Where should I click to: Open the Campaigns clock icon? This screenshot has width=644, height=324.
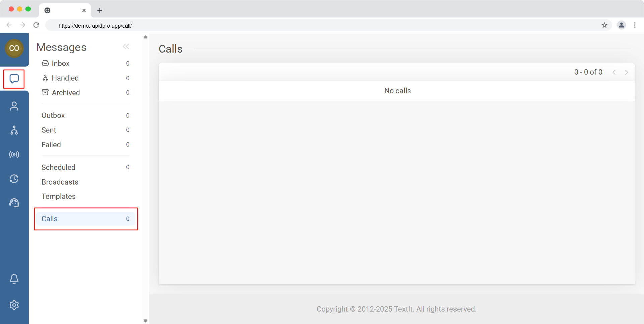point(14,179)
